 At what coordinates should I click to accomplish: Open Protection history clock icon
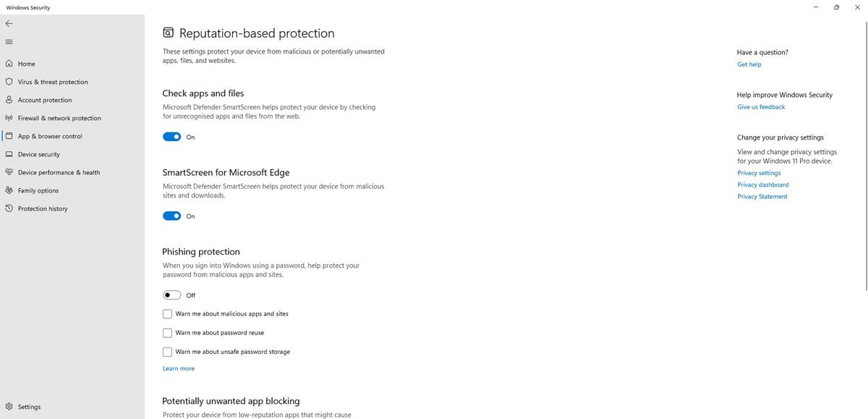[x=9, y=208]
